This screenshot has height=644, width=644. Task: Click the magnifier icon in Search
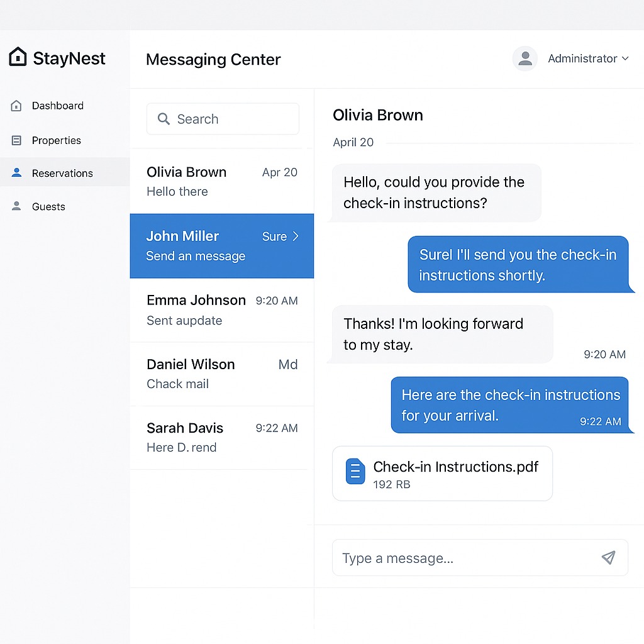pos(164,119)
